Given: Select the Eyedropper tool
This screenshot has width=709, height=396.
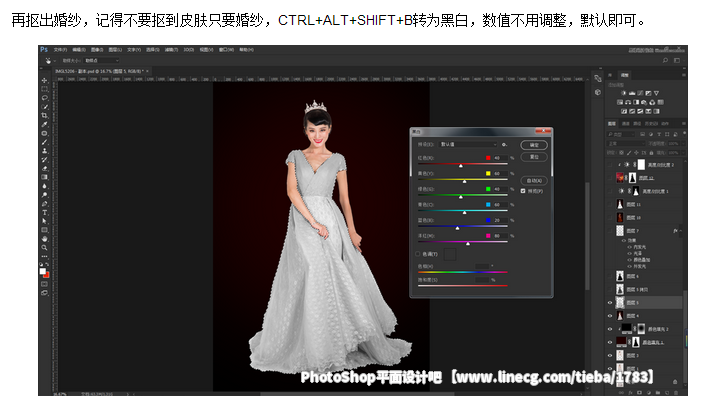Looking at the screenshot, I should point(44,124).
